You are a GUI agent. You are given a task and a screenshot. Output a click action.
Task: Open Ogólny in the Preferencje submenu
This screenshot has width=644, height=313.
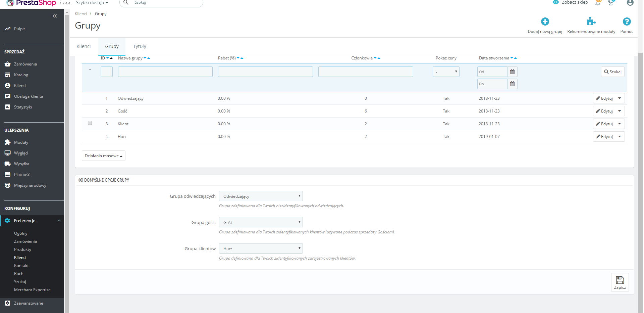21,233
